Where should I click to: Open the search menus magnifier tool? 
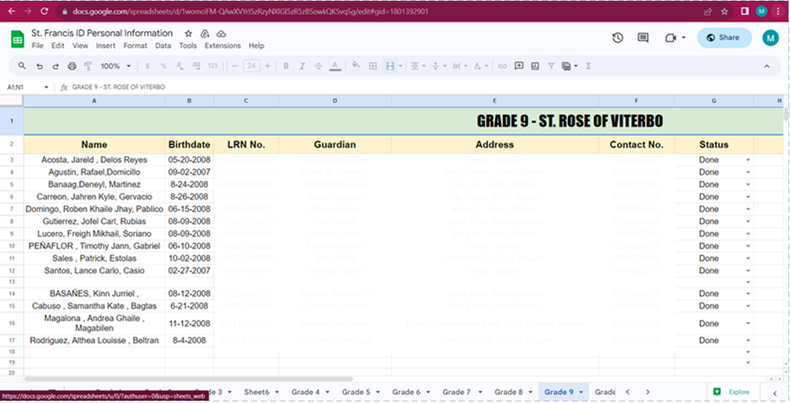point(22,66)
